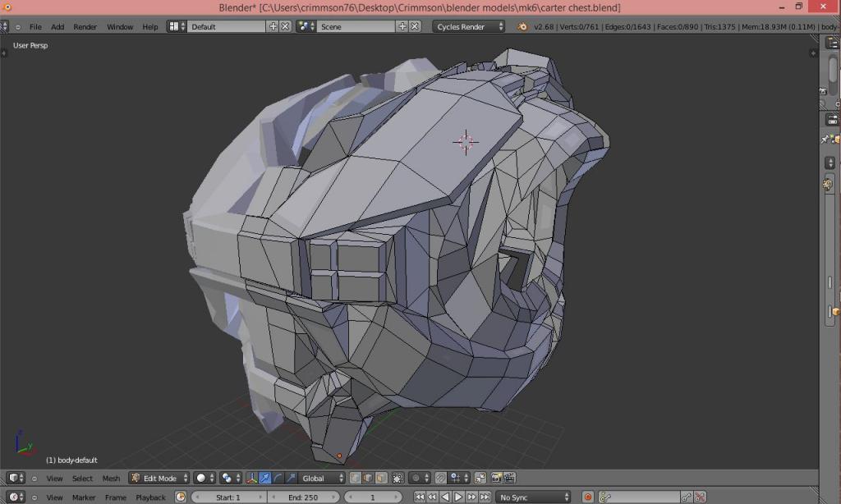The height and width of the screenshot is (504, 841).
Task: Open the Edit Mode selector dropdown
Action: pos(159,478)
